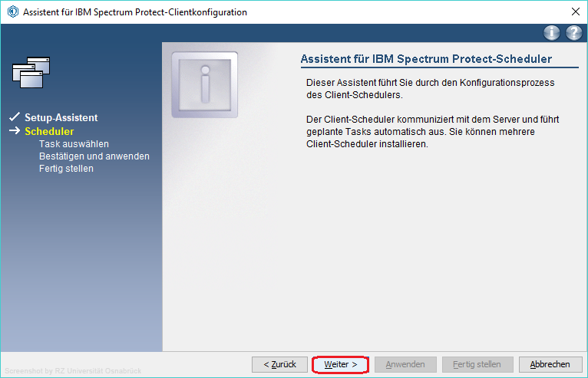This screenshot has height=378, width=588.
Task: Click the checkmark next to Setup-Assistent
Action: point(14,118)
